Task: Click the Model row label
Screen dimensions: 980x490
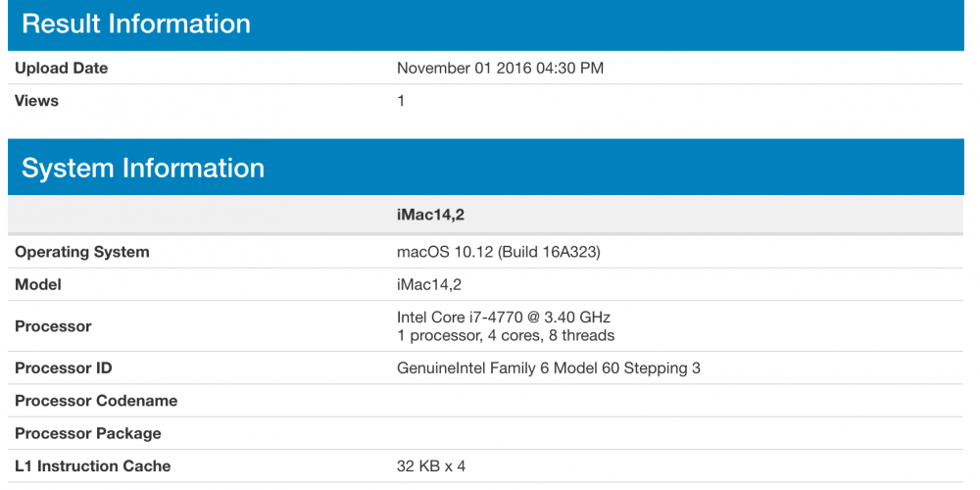Action: click(38, 285)
